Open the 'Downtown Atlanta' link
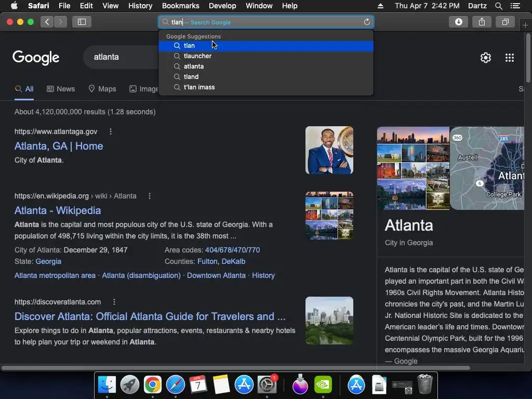This screenshot has width=532, height=399. [216, 275]
